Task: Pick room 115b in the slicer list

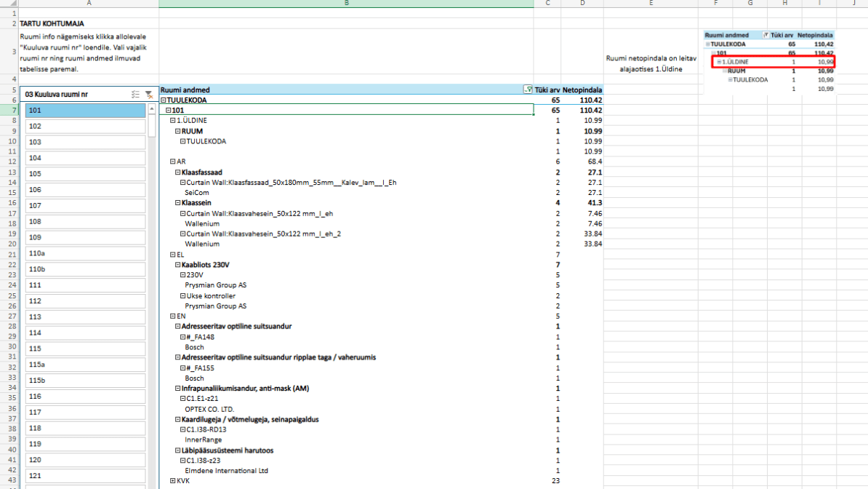Action: click(x=86, y=381)
